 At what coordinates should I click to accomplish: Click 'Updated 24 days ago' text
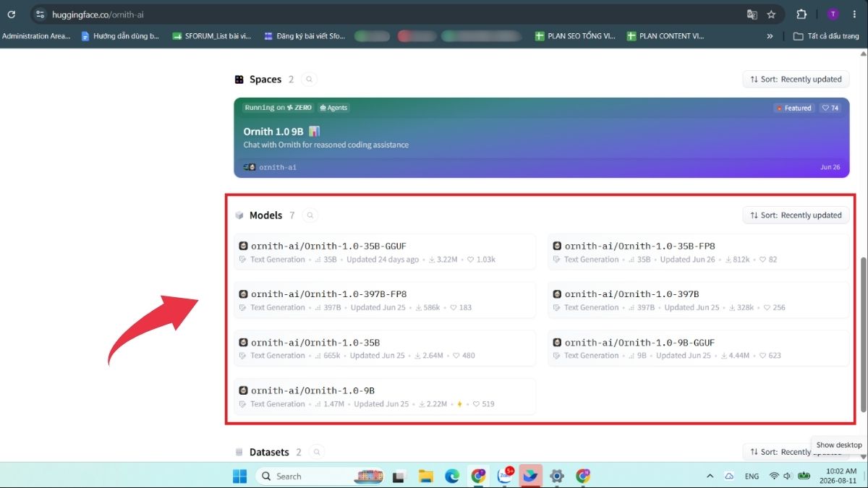[x=383, y=260]
